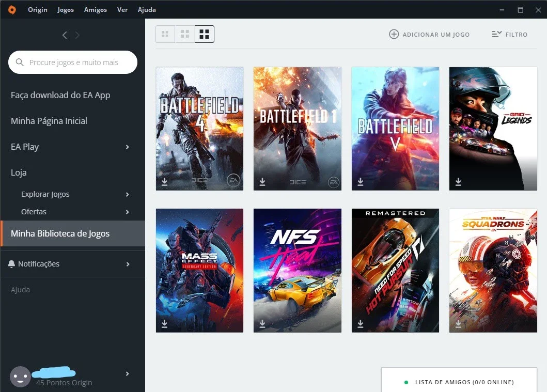Open the Ver menu
Viewport: 547px width, 392px height.
click(x=122, y=10)
